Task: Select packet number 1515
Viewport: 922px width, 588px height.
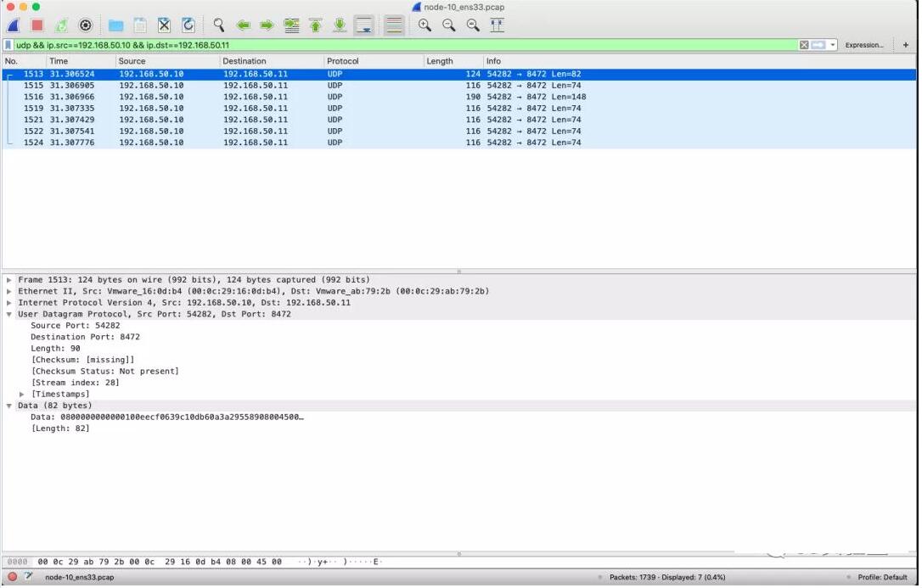Action: point(458,86)
